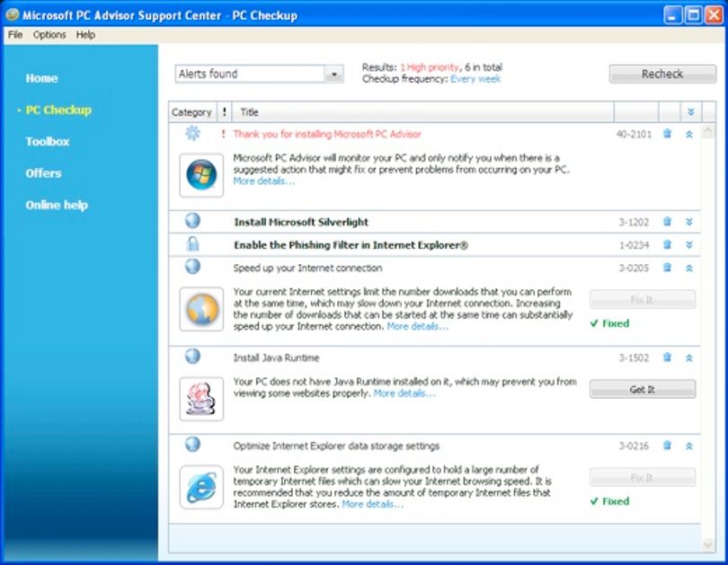
Task: Open the Alerts found dropdown
Action: pos(333,75)
